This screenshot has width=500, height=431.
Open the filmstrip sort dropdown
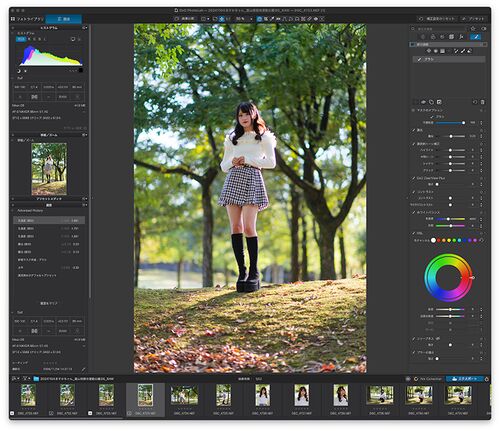[x=15, y=379]
